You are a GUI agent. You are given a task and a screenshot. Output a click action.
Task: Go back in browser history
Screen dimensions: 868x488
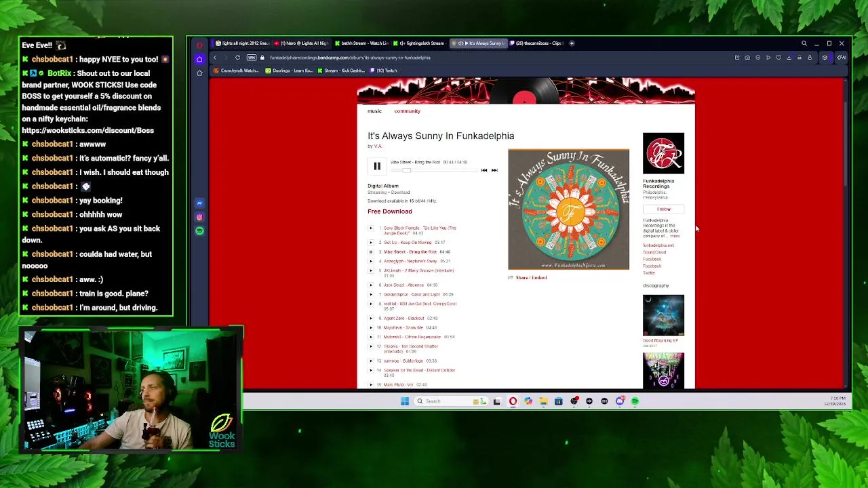click(215, 58)
